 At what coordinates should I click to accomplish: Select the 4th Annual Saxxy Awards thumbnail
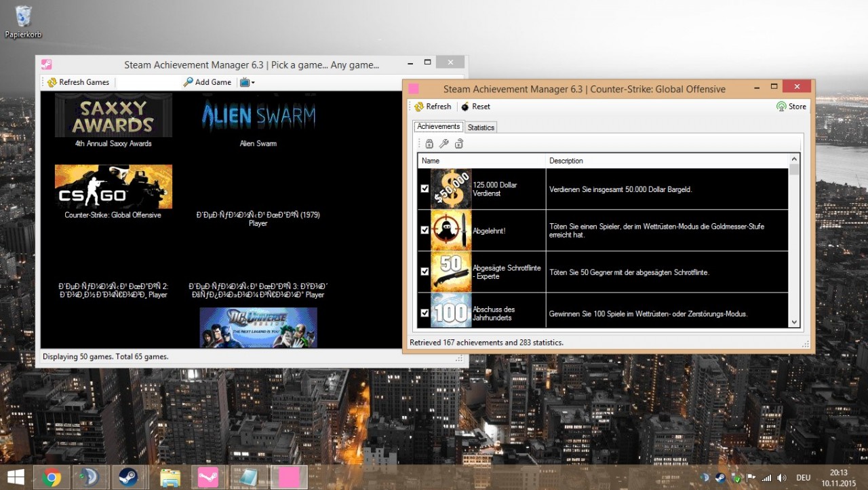click(x=113, y=115)
